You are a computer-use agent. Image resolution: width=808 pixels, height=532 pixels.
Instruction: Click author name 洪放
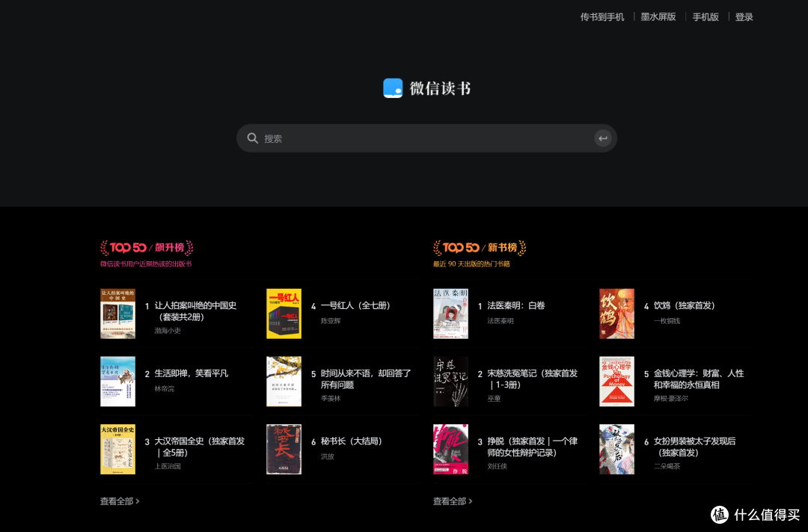tap(327, 456)
